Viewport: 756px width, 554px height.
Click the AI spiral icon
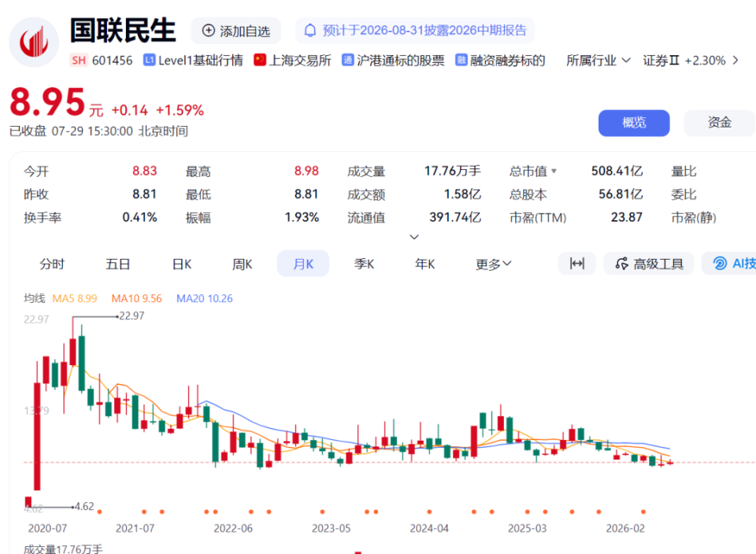pos(720,264)
